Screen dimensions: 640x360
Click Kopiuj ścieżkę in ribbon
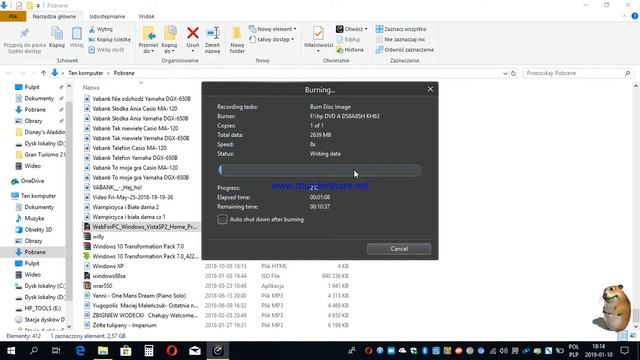point(109,40)
